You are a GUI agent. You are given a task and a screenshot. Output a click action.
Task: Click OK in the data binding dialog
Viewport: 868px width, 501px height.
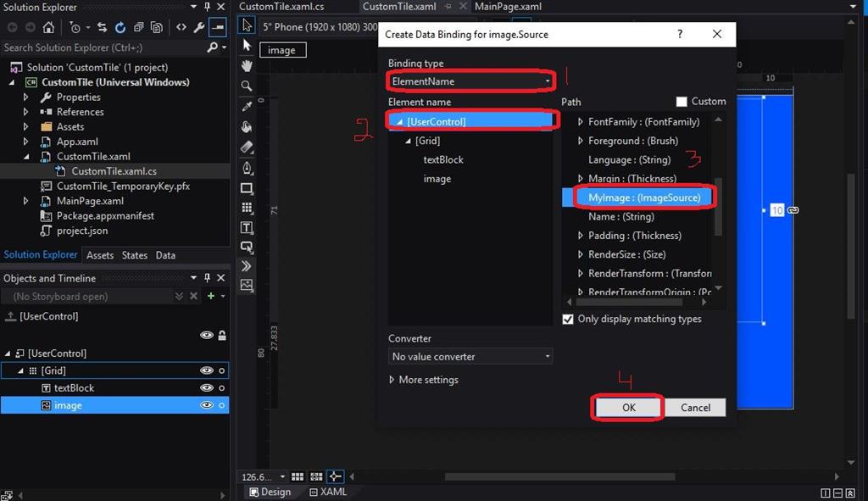(x=628, y=408)
